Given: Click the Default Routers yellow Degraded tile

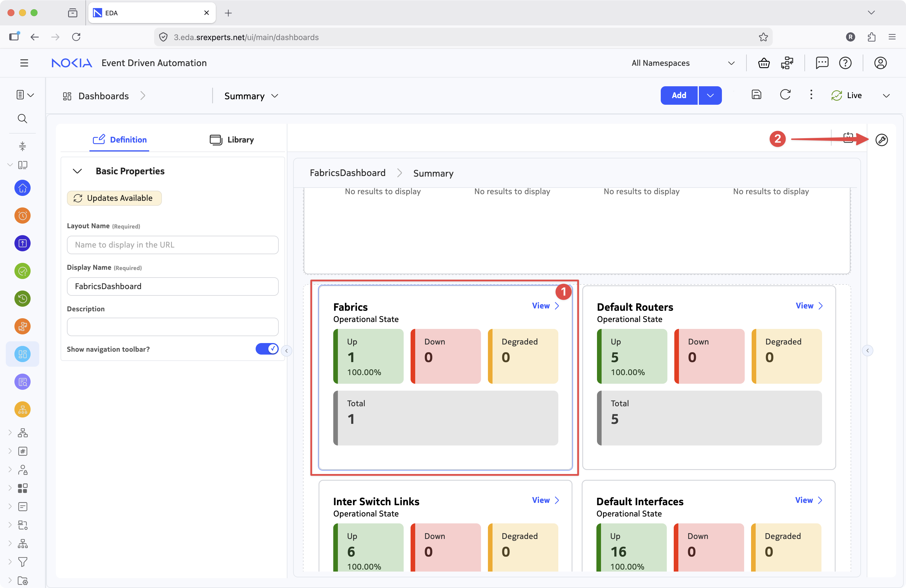Looking at the screenshot, I should (x=787, y=356).
